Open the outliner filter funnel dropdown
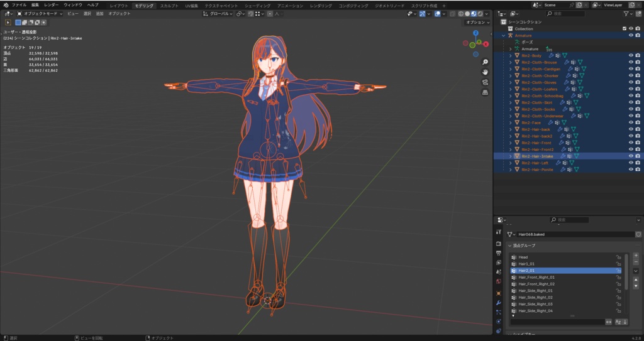 (x=628, y=14)
